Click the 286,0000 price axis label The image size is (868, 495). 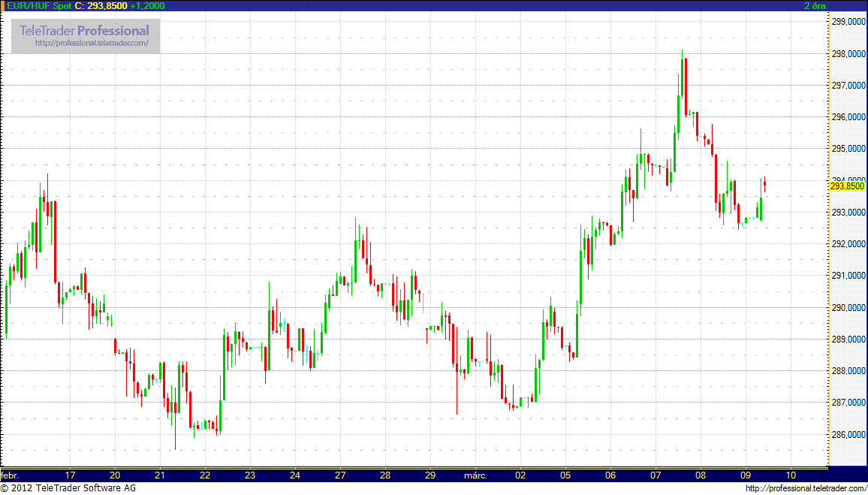[848, 434]
